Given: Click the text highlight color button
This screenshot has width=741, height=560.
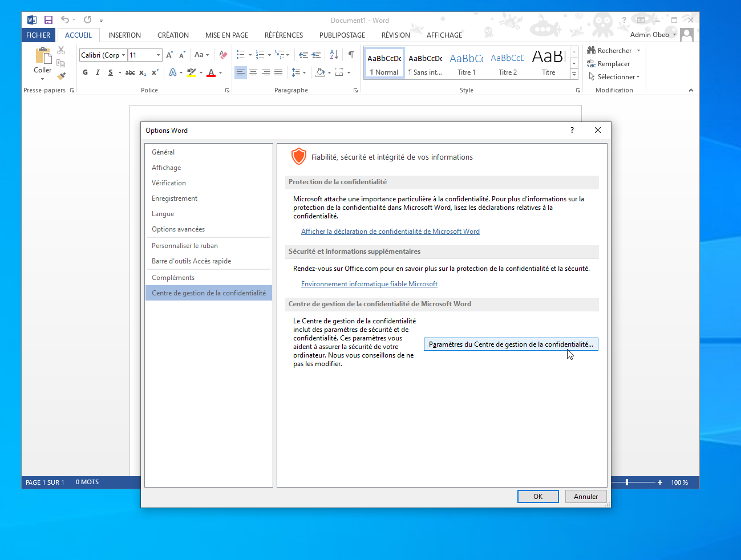Looking at the screenshot, I should point(192,72).
